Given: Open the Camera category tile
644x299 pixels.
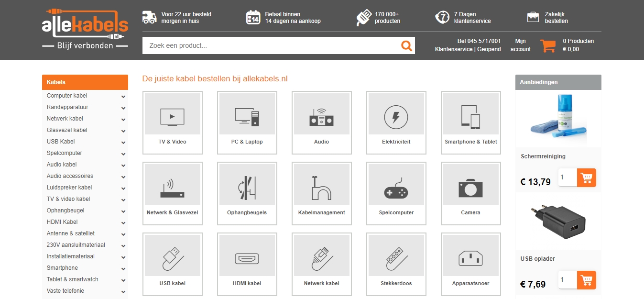Looking at the screenshot, I should coord(471,193).
